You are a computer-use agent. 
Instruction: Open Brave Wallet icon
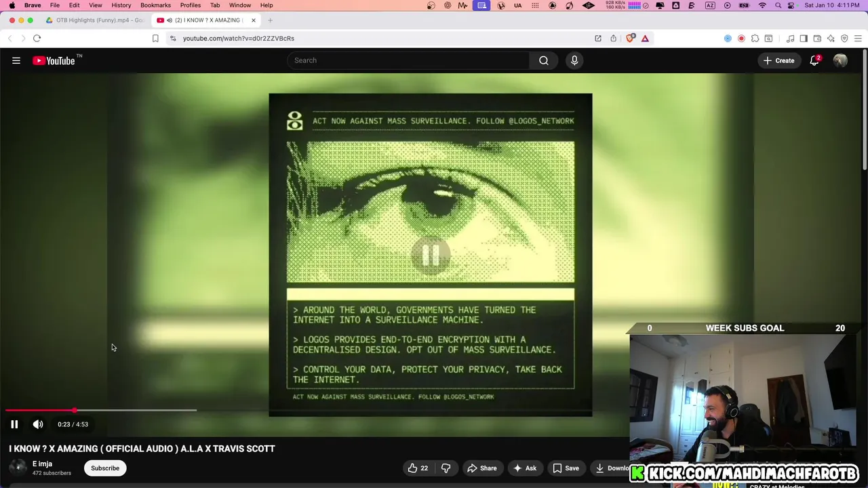click(x=817, y=39)
